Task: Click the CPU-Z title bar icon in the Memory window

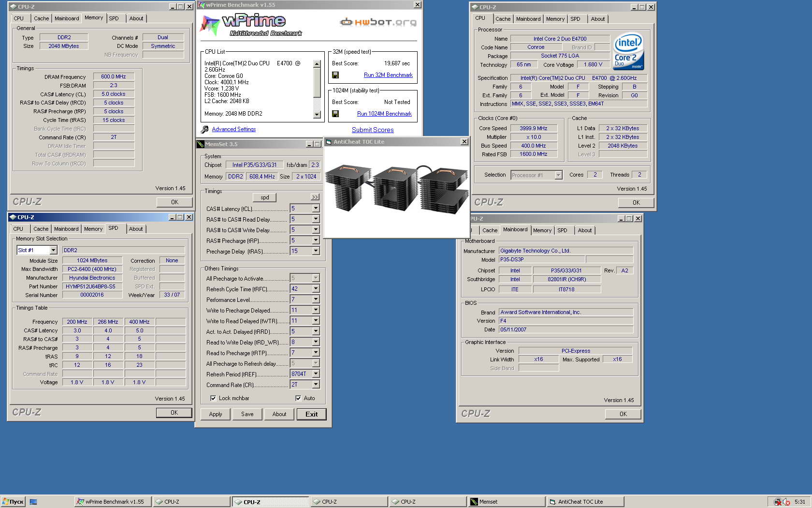Action: pos(13,7)
